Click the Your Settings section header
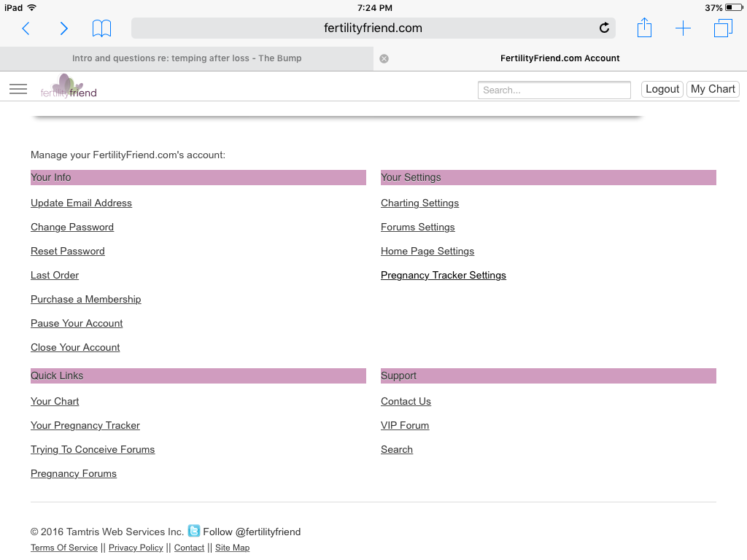The width and height of the screenshot is (747, 560). coord(549,177)
